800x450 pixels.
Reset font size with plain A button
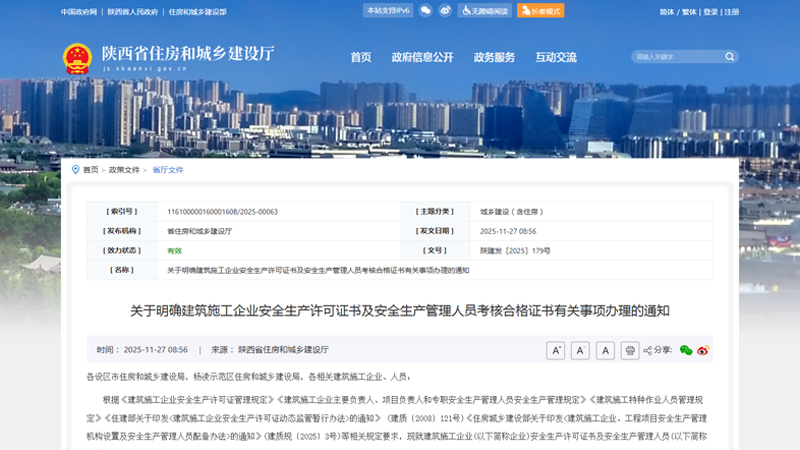pos(605,351)
